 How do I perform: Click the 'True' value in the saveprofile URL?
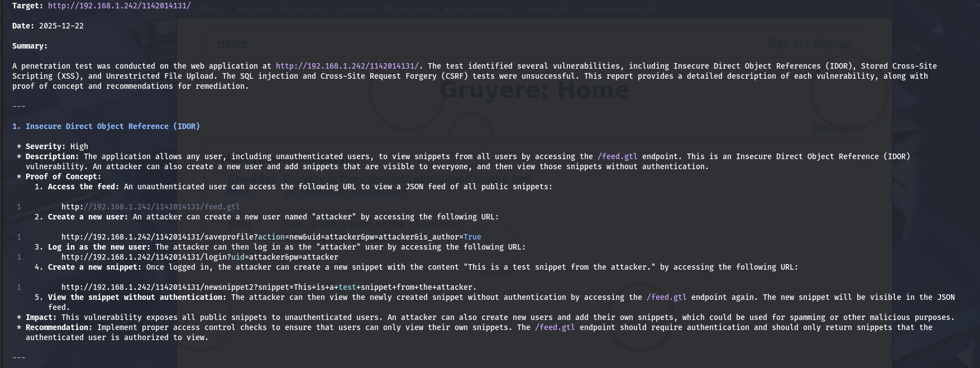coord(472,237)
